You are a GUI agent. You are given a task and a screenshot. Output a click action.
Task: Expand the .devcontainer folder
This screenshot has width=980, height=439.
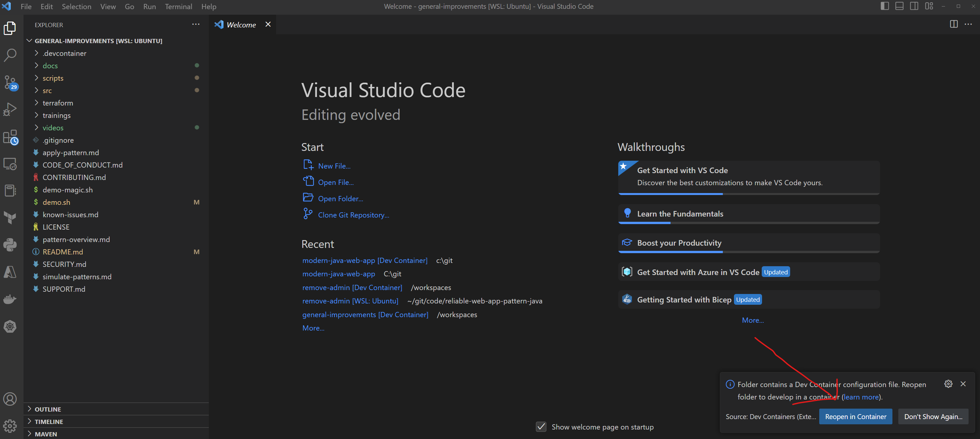[64, 53]
